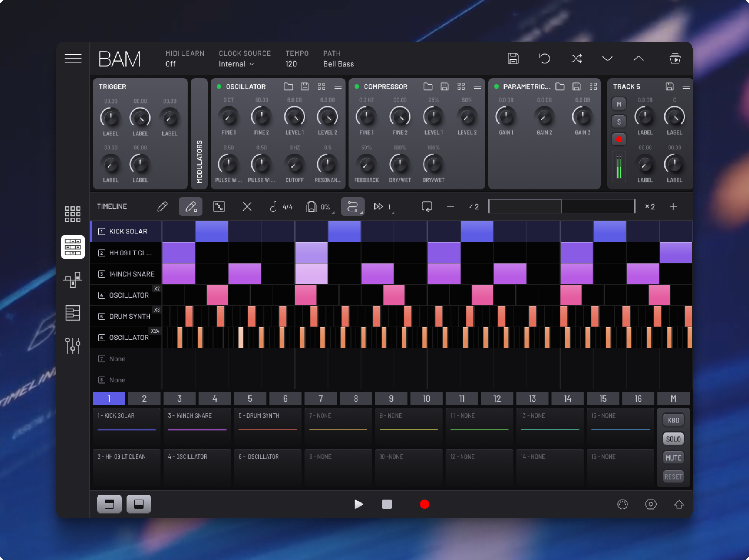Switch to the mixer view in the left sidebar
The height and width of the screenshot is (560, 749).
[72, 346]
